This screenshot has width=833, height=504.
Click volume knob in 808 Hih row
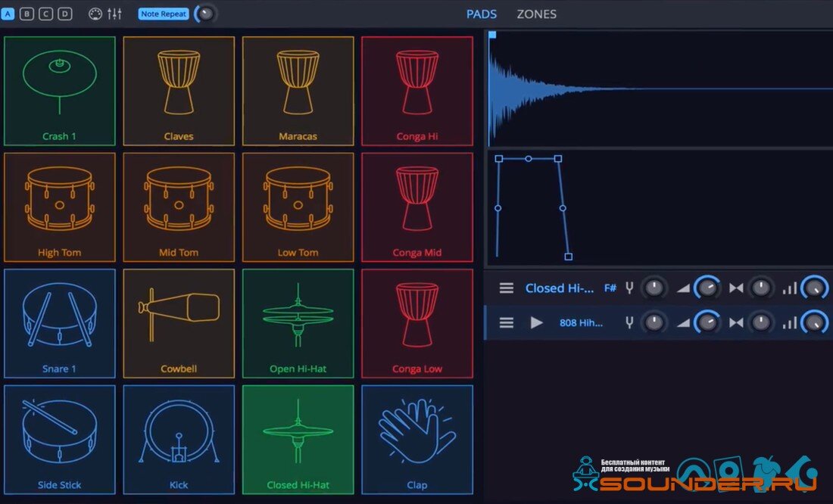[x=707, y=322]
